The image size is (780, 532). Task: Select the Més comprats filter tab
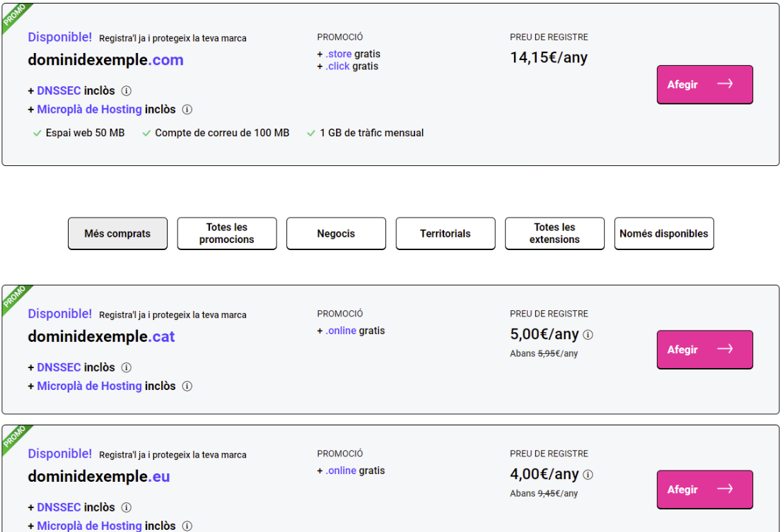click(x=117, y=233)
